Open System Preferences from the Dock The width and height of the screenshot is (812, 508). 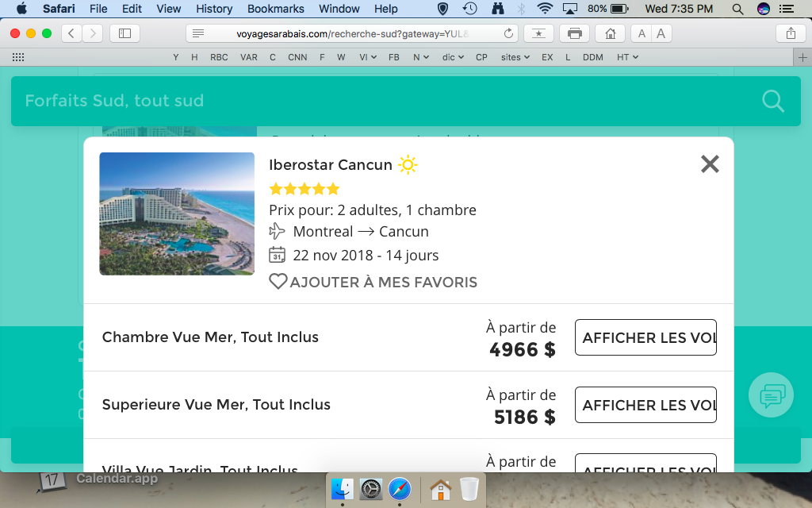(371, 489)
